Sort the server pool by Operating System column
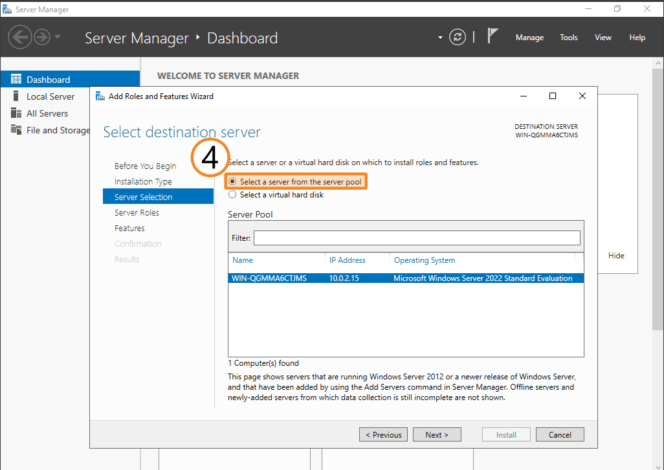 coord(424,260)
